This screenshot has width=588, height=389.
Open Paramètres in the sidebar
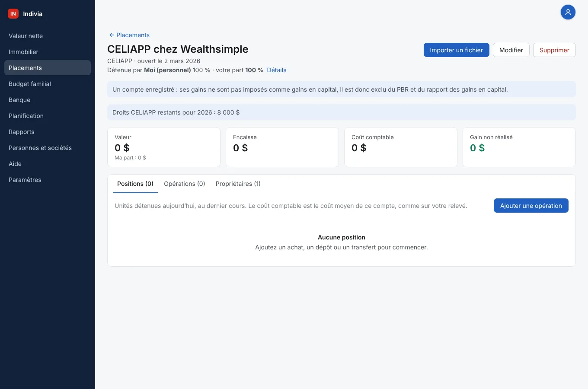[48, 180]
